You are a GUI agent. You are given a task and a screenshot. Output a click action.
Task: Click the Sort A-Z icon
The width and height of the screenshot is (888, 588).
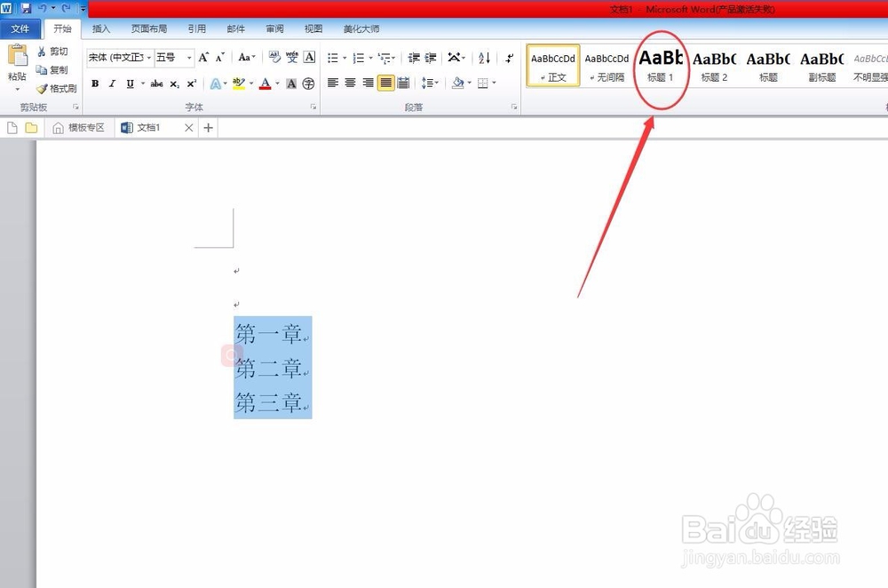[x=484, y=58]
